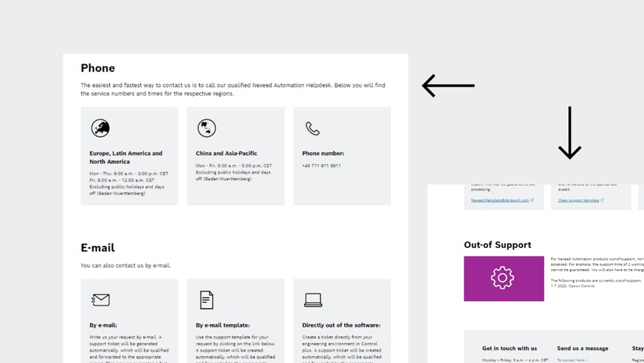Select the E-mail section heading

point(98,248)
